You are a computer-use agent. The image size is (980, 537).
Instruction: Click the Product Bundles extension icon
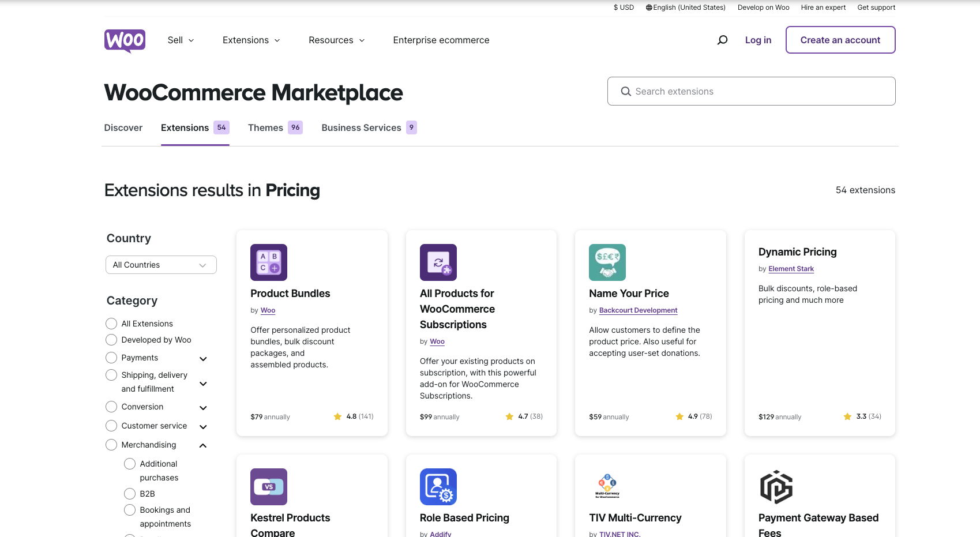[x=269, y=262]
